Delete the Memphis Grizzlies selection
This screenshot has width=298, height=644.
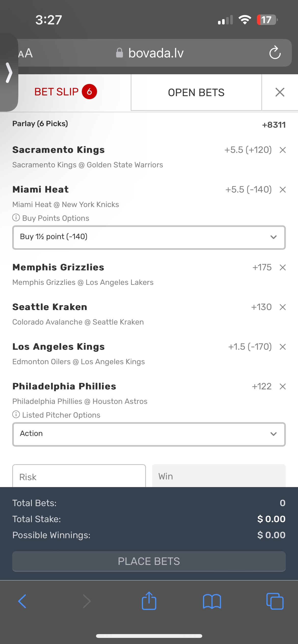[282, 268]
